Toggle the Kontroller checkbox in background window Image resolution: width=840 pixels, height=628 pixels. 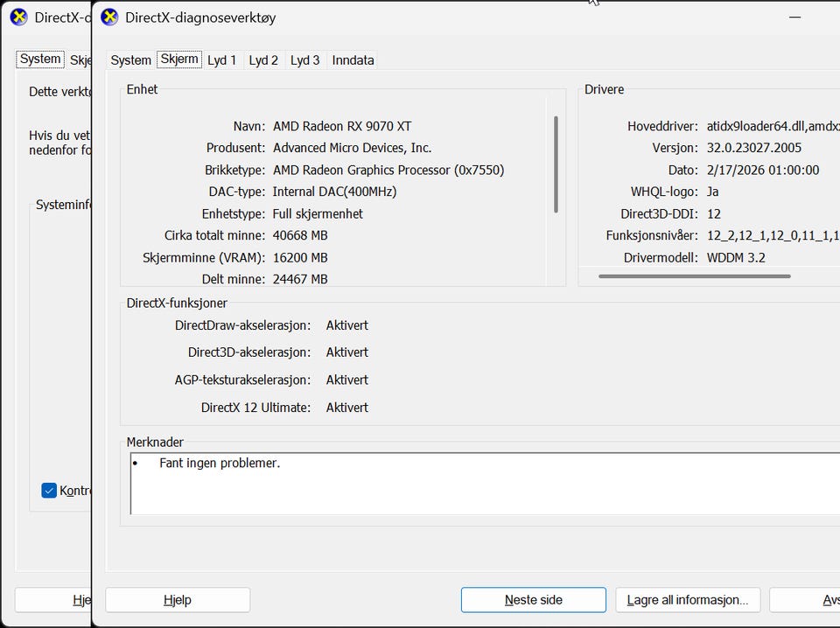(x=49, y=491)
